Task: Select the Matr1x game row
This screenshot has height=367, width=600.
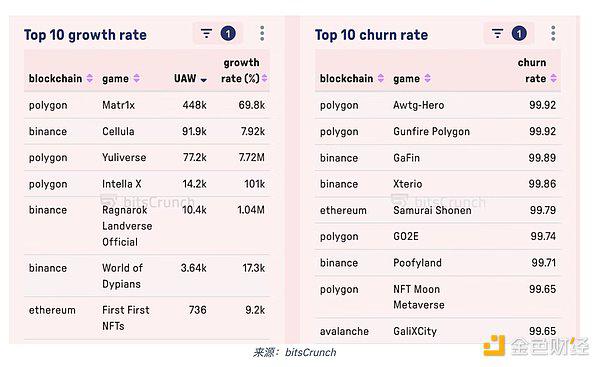Action: (147, 105)
